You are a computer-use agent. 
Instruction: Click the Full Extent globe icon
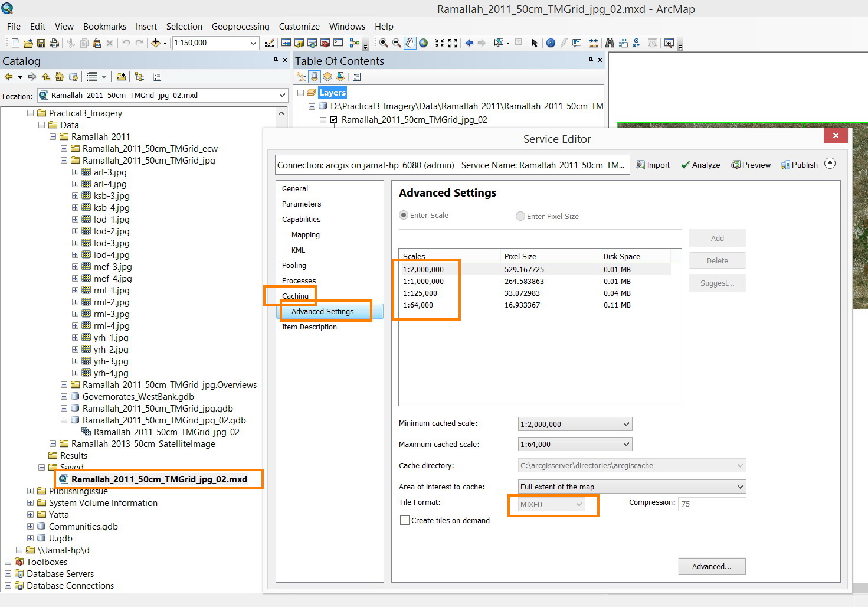click(423, 43)
